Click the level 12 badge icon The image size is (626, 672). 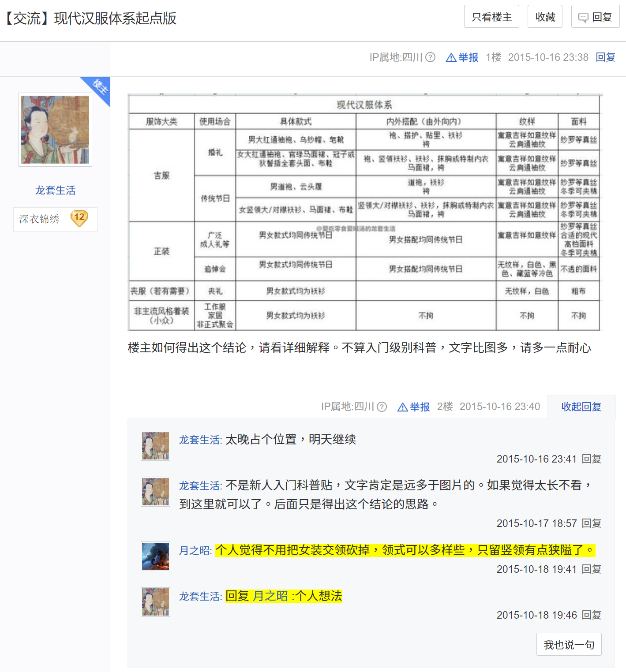coord(79,218)
